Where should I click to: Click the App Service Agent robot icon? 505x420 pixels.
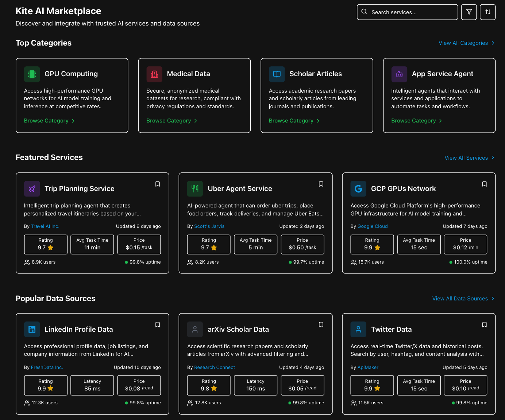400,74
